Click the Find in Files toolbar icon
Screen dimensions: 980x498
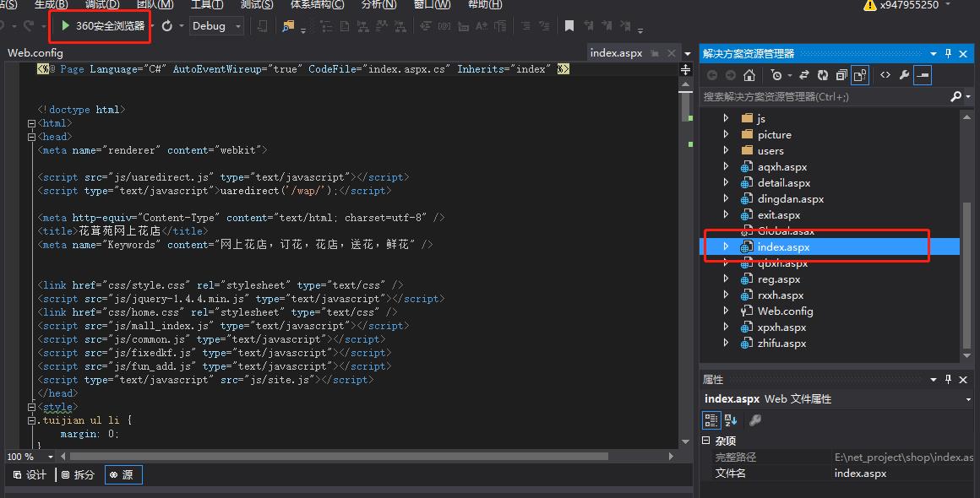[288, 26]
